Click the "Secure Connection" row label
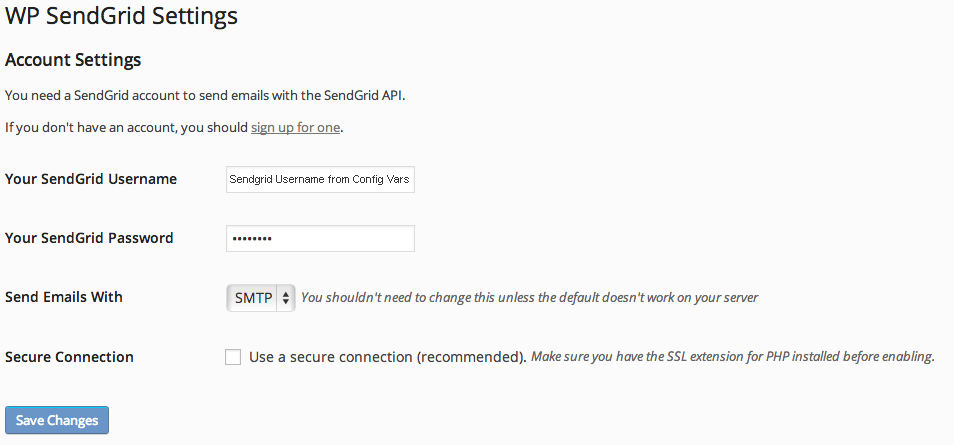954x445 pixels. 69,356
